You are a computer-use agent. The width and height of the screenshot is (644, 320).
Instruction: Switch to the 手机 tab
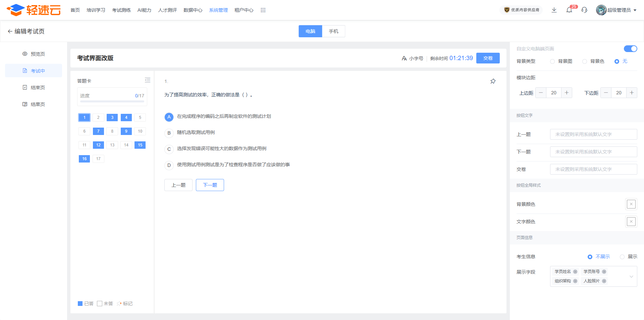[x=333, y=31]
